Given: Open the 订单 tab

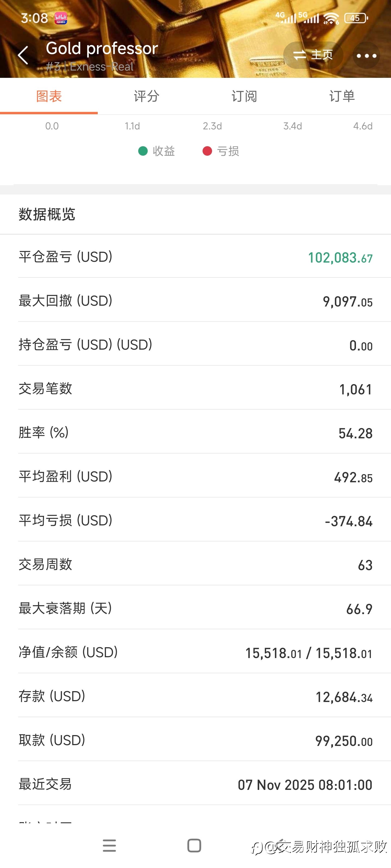Looking at the screenshot, I should click(x=342, y=97).
